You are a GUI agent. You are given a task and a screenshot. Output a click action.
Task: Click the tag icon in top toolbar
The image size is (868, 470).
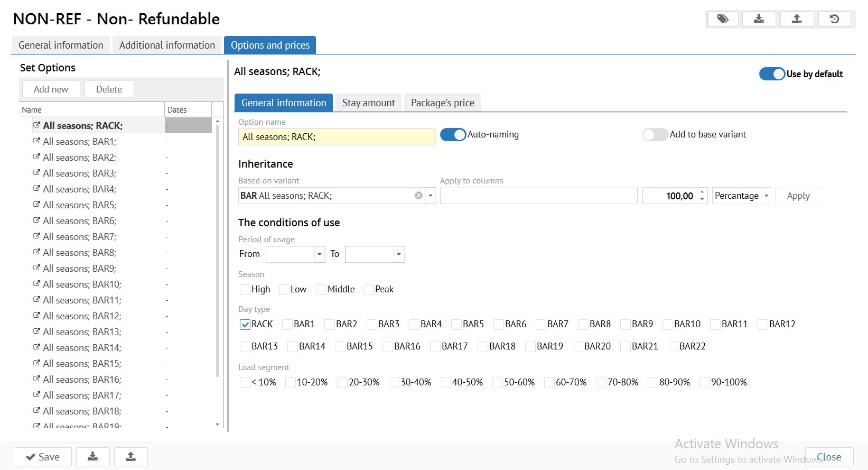coord(723,19)
